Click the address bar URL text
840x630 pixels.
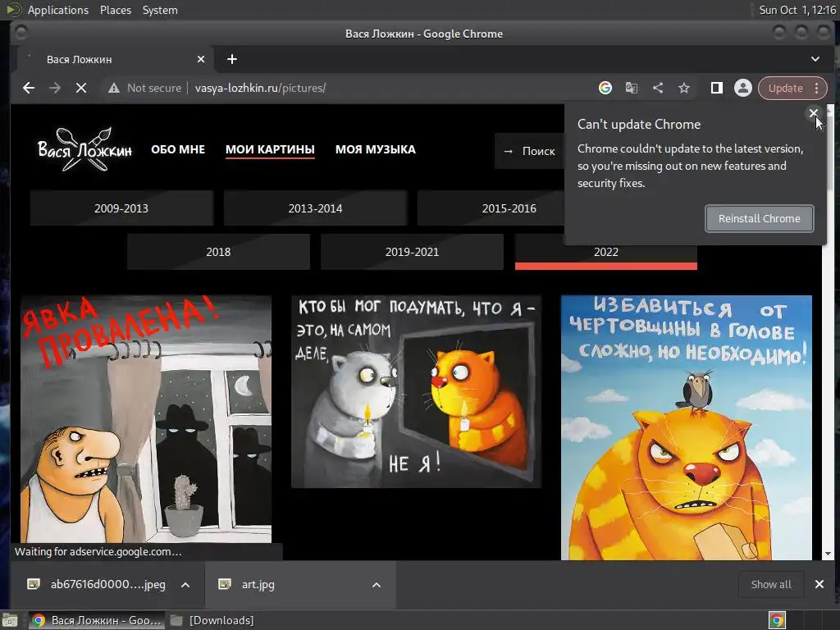[x=260, y=88]
